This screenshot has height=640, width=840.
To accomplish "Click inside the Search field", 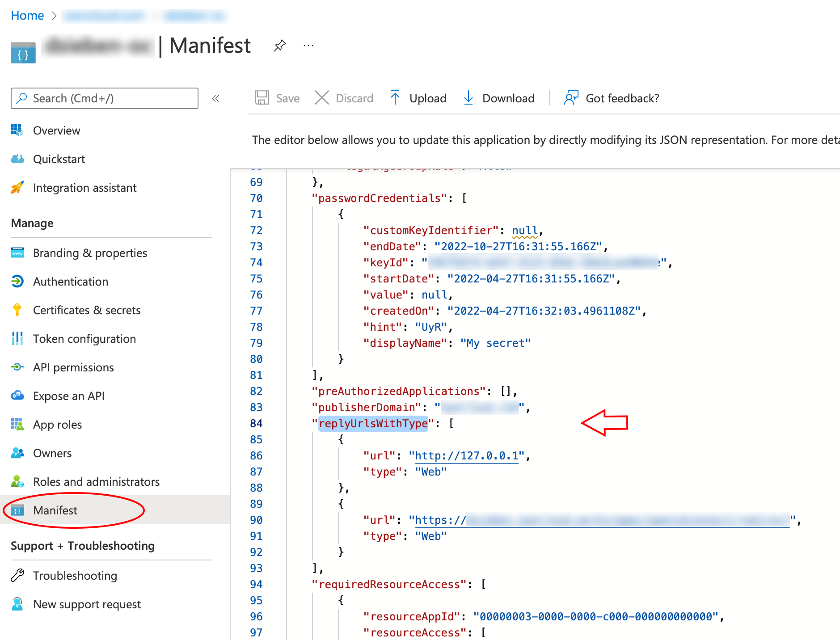I will 104,98.
